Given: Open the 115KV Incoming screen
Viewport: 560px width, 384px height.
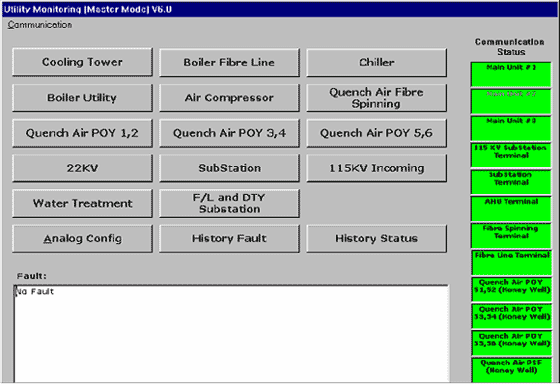Looking at the screenshot, I should click(376, 168).
